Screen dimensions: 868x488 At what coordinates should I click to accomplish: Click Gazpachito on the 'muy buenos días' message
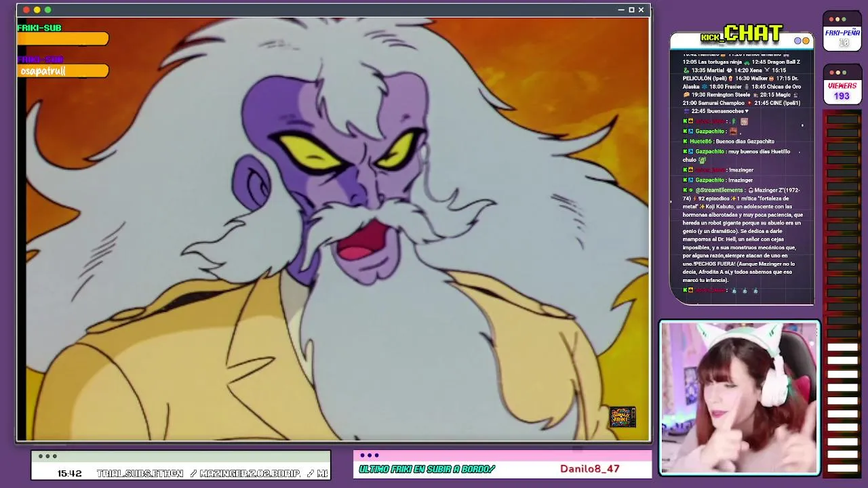[x=710, y=152]
